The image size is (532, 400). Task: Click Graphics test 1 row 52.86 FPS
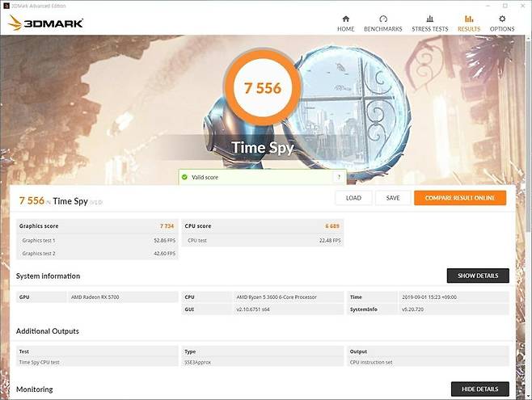pyautogui.click(x=97, y=240)
